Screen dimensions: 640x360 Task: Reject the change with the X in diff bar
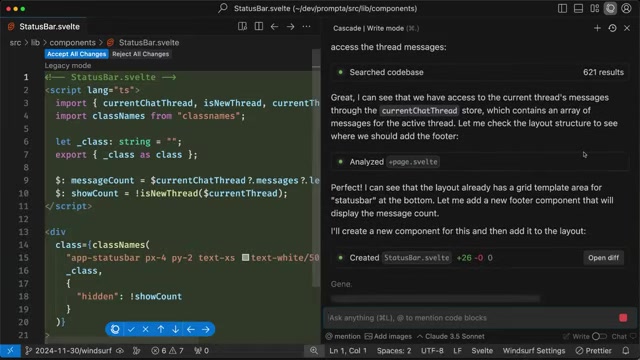point(146,329)
